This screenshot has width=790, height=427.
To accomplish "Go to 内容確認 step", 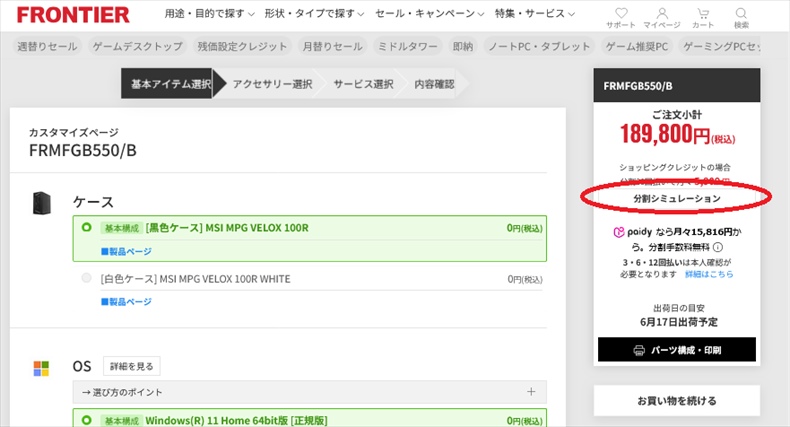I will pos(434,84).
